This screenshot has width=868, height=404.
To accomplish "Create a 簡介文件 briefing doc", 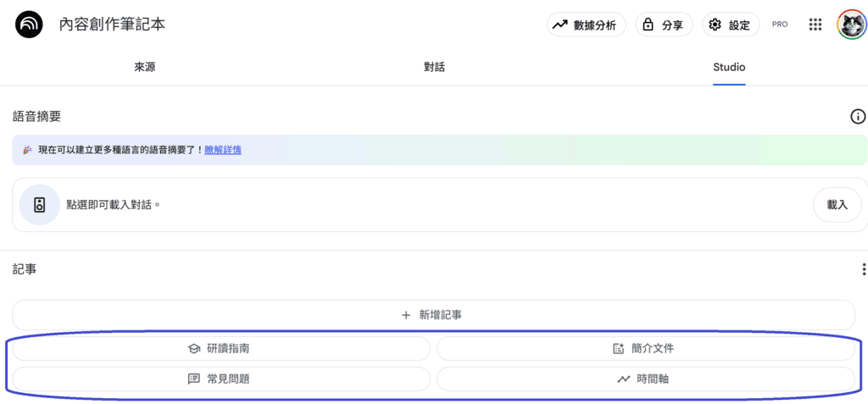I will coord(645,348).
